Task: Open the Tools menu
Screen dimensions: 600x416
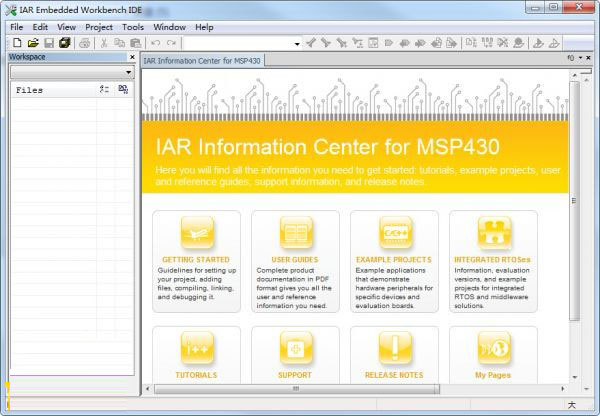Action: coord(133,27)
